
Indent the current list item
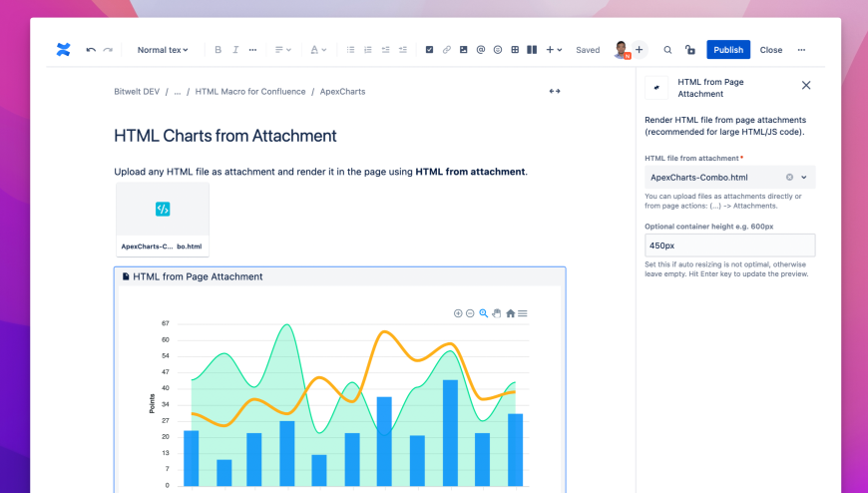(402, 50)
